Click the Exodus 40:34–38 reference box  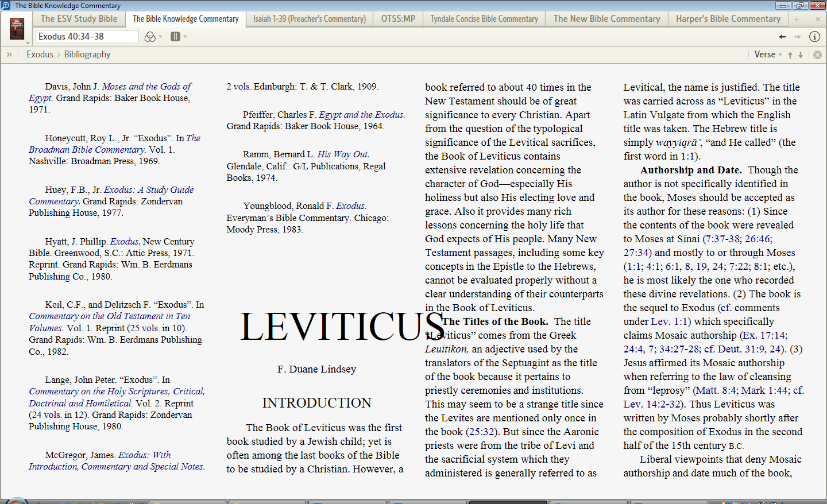point(87,37)
